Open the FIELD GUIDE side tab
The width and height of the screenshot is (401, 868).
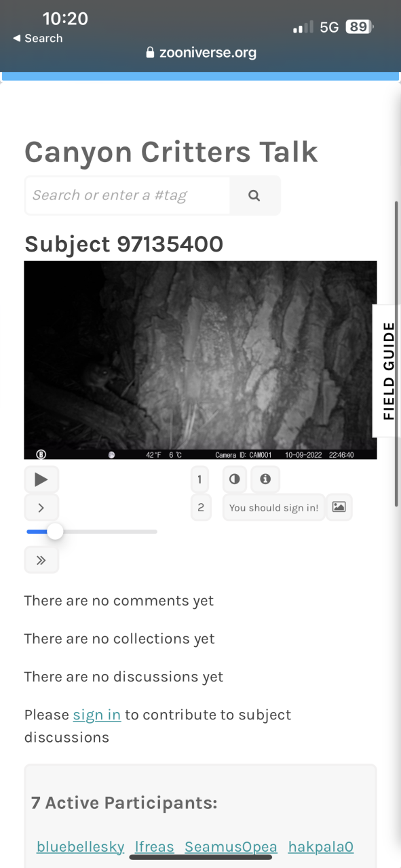[x=388, y=371]
